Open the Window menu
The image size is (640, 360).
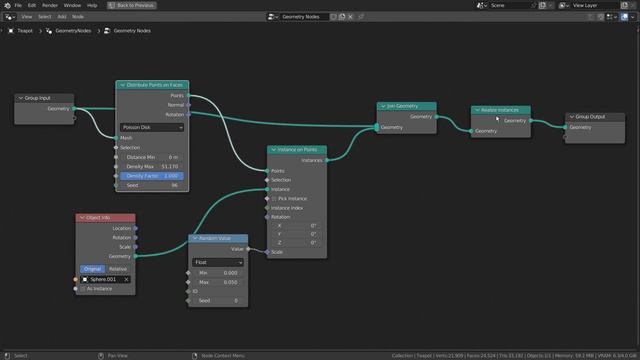coord(72,5)
